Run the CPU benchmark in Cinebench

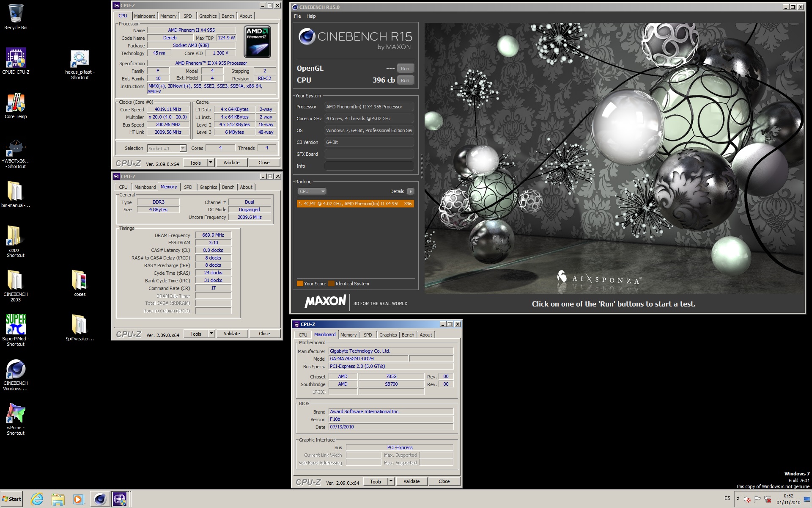[x=405, y=80]
